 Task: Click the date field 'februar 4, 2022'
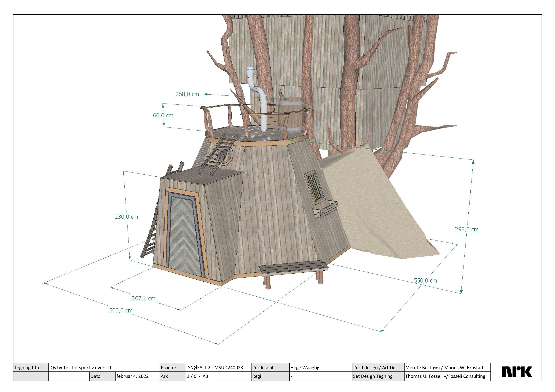[133, 376]
